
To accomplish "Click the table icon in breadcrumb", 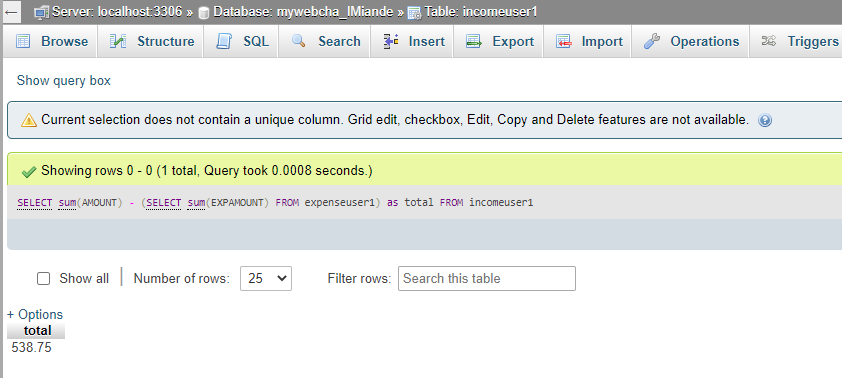I will 414,12.
